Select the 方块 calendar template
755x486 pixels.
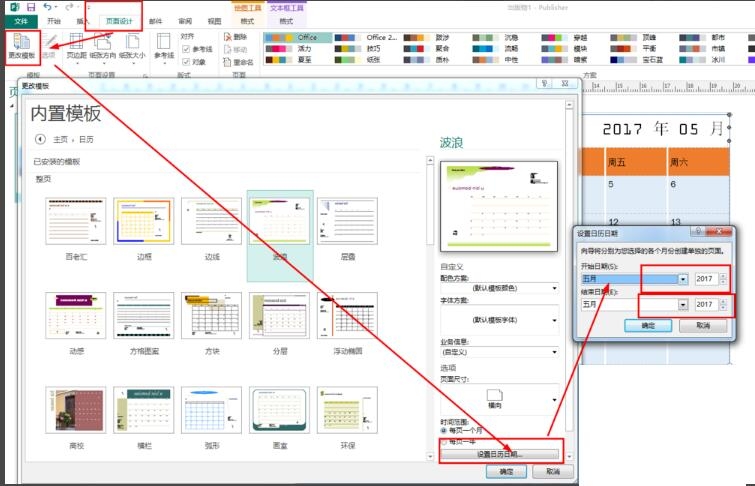pyautogui.click(x=211, y=323)
